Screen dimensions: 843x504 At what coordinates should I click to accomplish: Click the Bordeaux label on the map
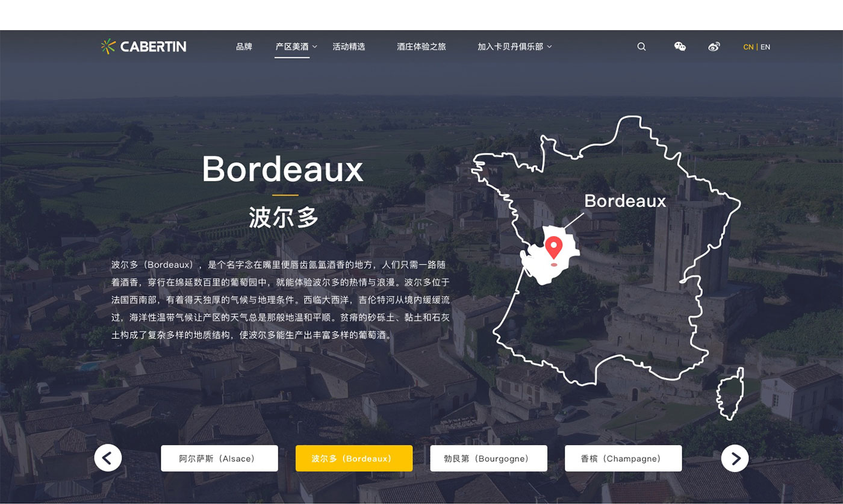click(625, 201)
